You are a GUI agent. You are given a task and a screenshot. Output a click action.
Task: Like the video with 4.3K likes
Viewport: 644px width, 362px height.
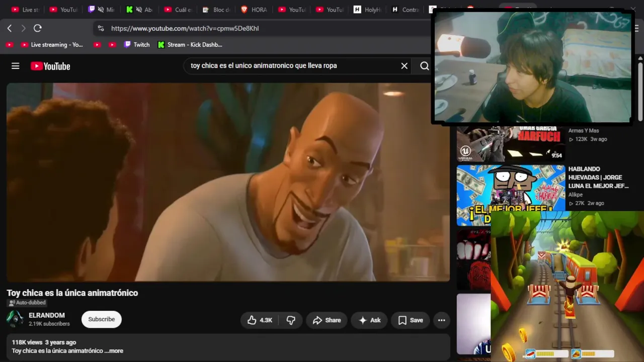point(260,320)
